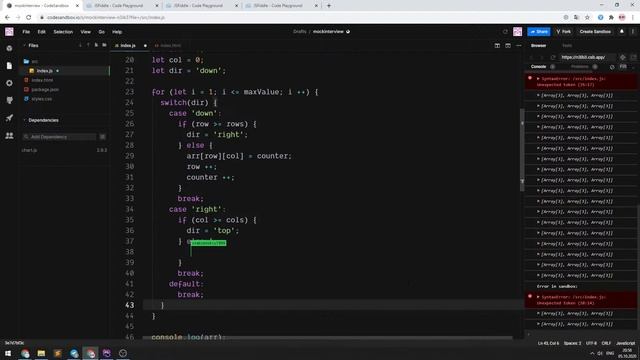
Task: Open the GitHub sidebar icon
Action: (9, 100)
